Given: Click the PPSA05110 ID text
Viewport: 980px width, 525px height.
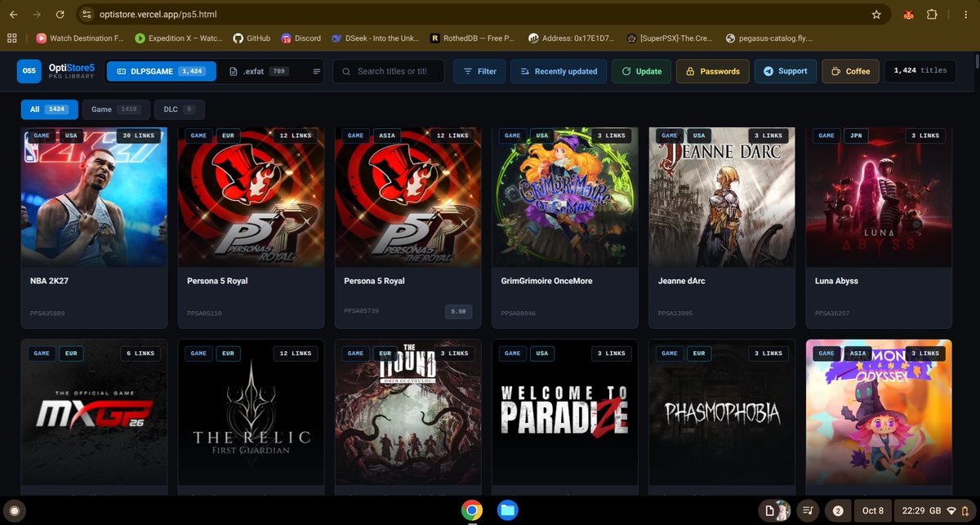Looking at the screenshot, I should [x=204, y=313].
